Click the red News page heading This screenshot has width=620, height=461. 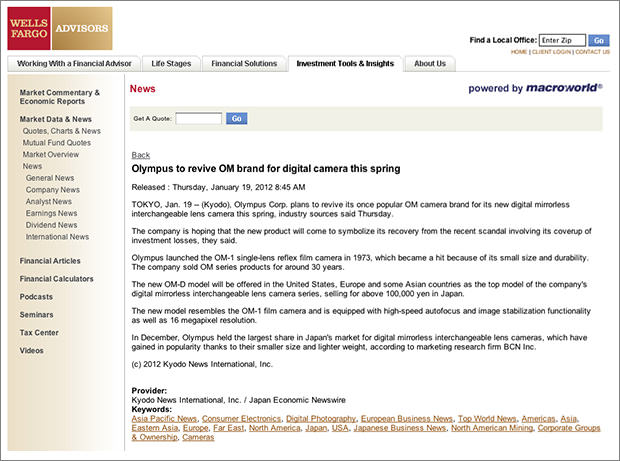point(142,89)
